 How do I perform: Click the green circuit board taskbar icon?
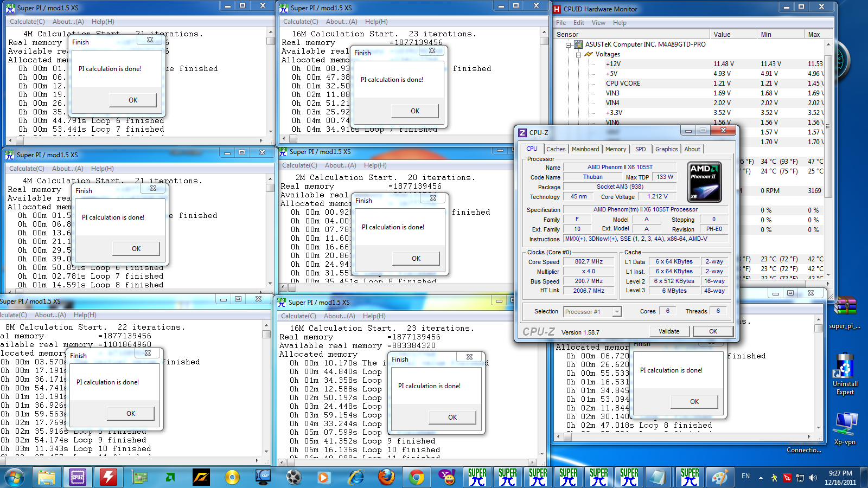point(139,477)
